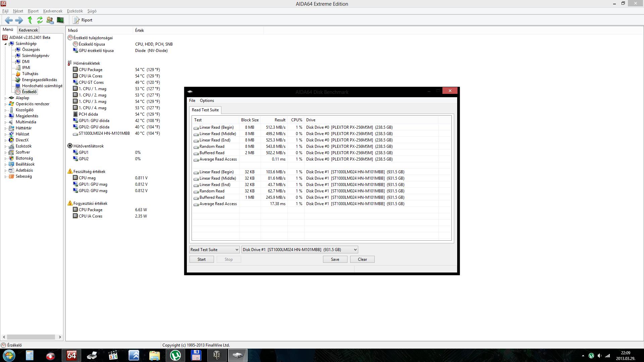Select Disk Drive #1 Buffered Read row
Screen dimensions: 644x362
(322, 197)
